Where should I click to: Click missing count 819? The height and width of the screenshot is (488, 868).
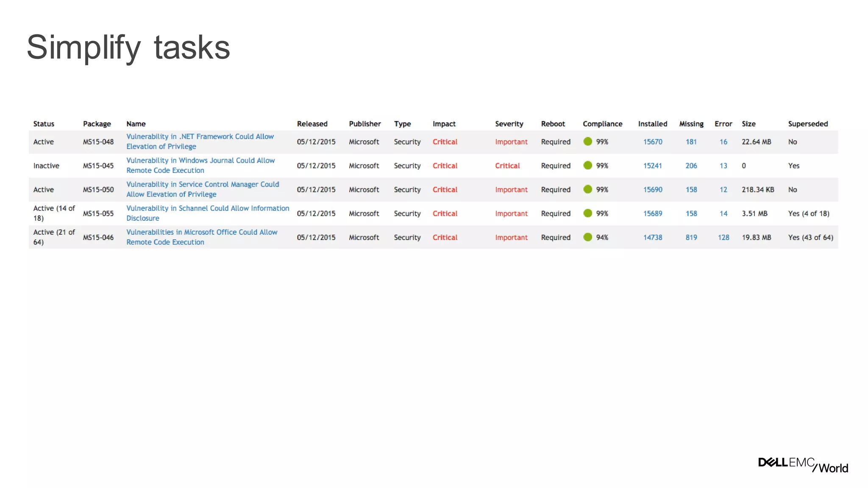pyautogui.click(x=691, y=238)
